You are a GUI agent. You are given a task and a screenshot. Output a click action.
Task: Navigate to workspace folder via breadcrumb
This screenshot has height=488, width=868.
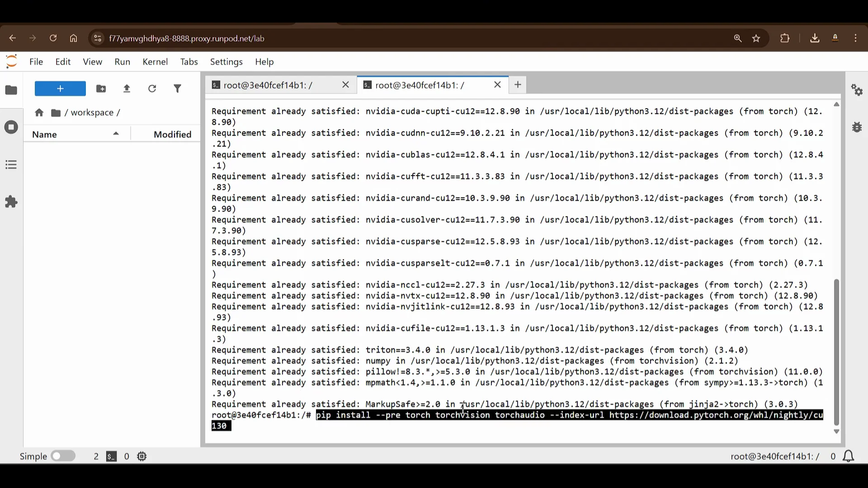[x=92, y=113]
